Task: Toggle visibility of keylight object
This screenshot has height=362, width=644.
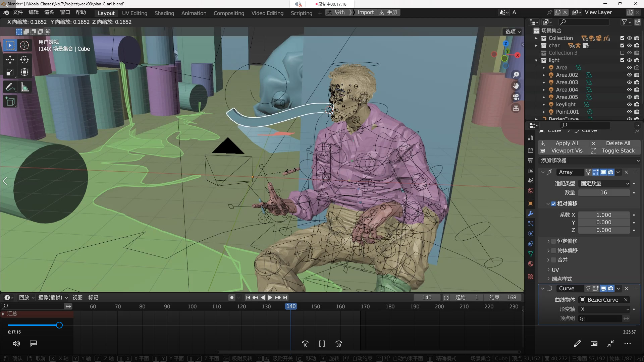Action: pyautogui.click(x=628, y=104)
